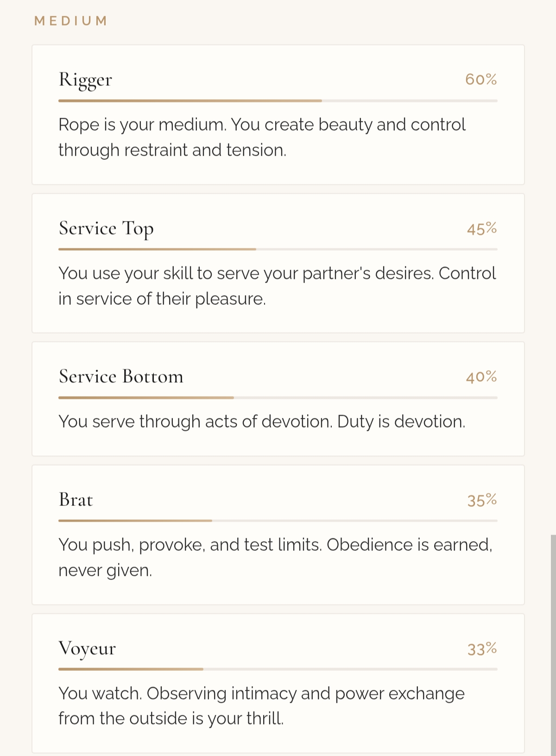Open the Service Top card title
This screenshot has width=556, height=756.
[x=106, y=228]
